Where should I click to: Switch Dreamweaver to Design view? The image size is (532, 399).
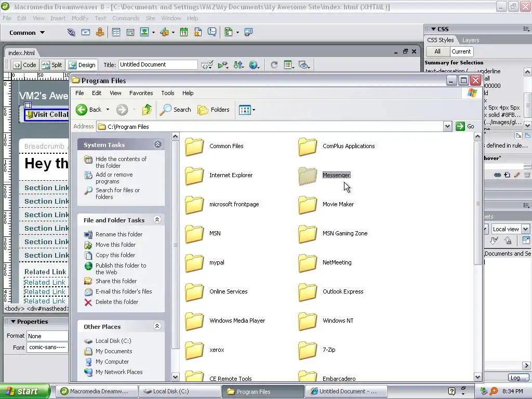point(82,65)
